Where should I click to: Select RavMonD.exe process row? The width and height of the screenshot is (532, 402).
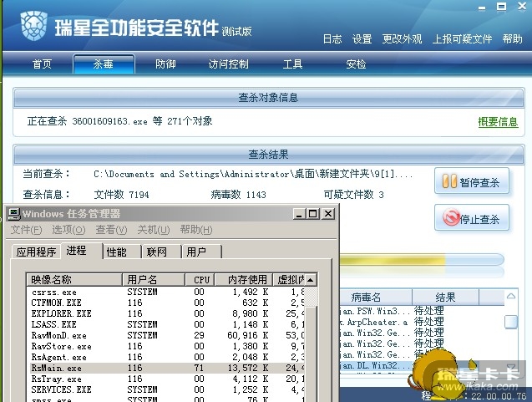pyautogui.click(x=166, y=335)
